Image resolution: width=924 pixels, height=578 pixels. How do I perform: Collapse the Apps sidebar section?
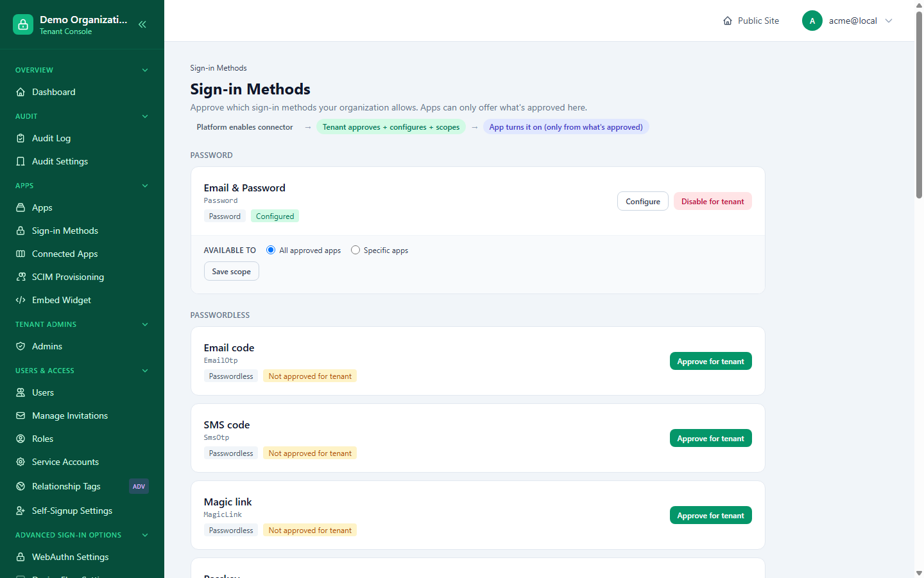pos(145,186)
